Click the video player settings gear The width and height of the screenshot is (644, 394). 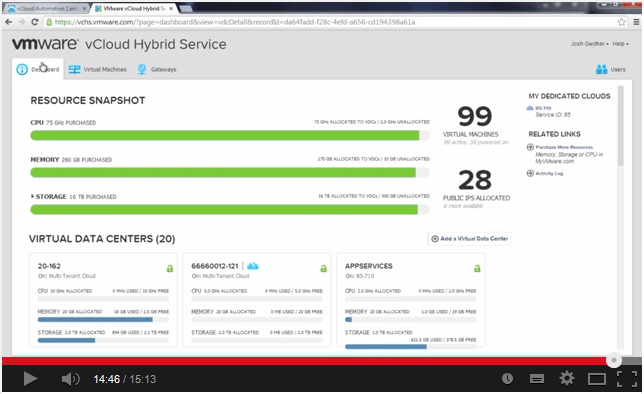point(567,378)
